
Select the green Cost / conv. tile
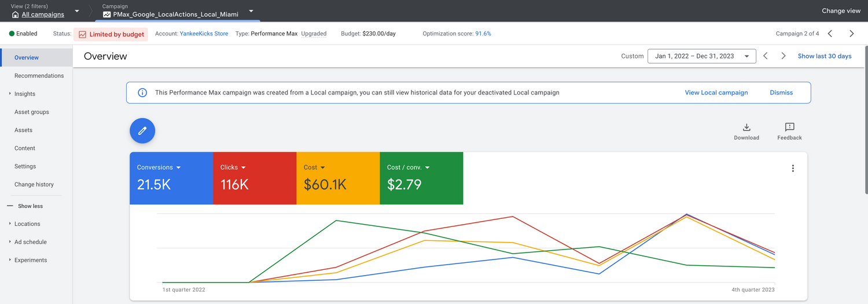click(x=421, y=178)
